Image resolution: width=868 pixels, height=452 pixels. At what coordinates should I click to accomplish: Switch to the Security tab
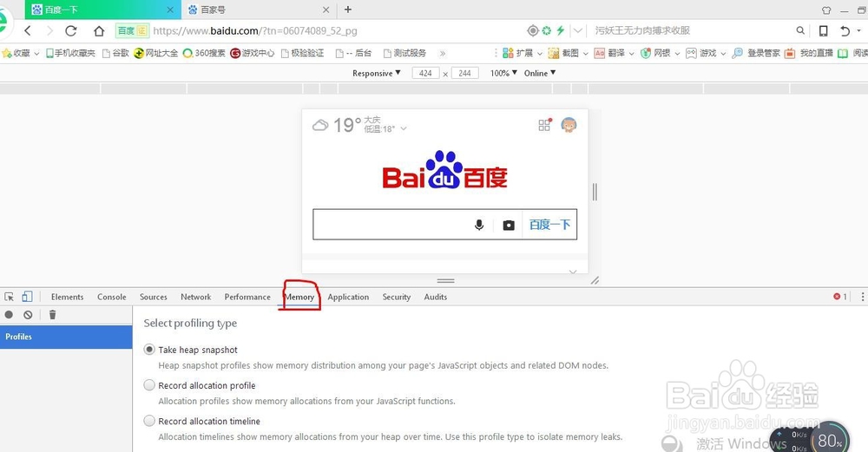pyautogui.click(x=397, y=297)
